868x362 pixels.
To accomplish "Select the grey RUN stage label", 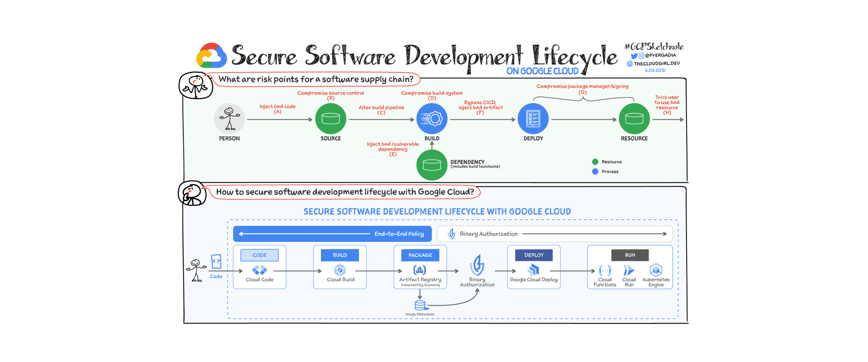I will coord(630,255).
